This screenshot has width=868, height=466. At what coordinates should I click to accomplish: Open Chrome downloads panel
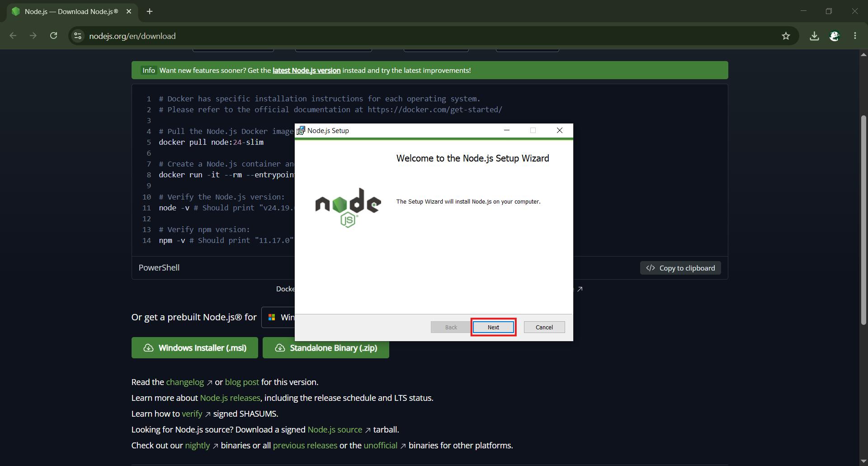814,36
